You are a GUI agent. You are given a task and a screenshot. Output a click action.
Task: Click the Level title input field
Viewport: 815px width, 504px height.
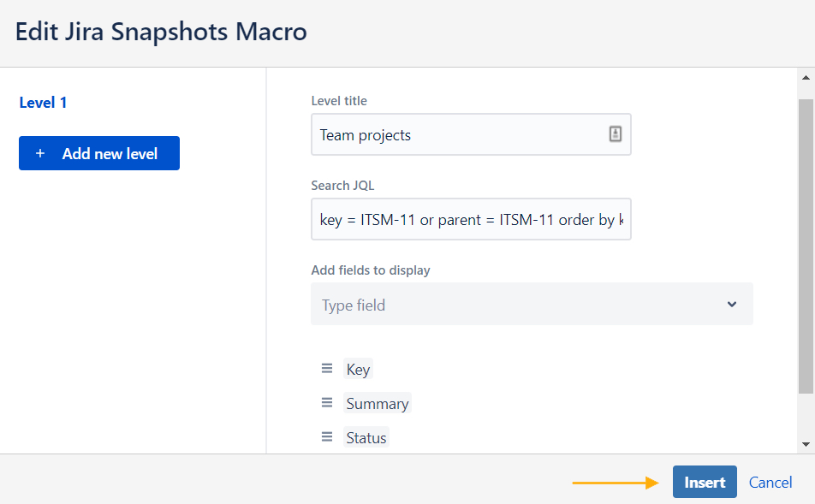coord(471,134)
